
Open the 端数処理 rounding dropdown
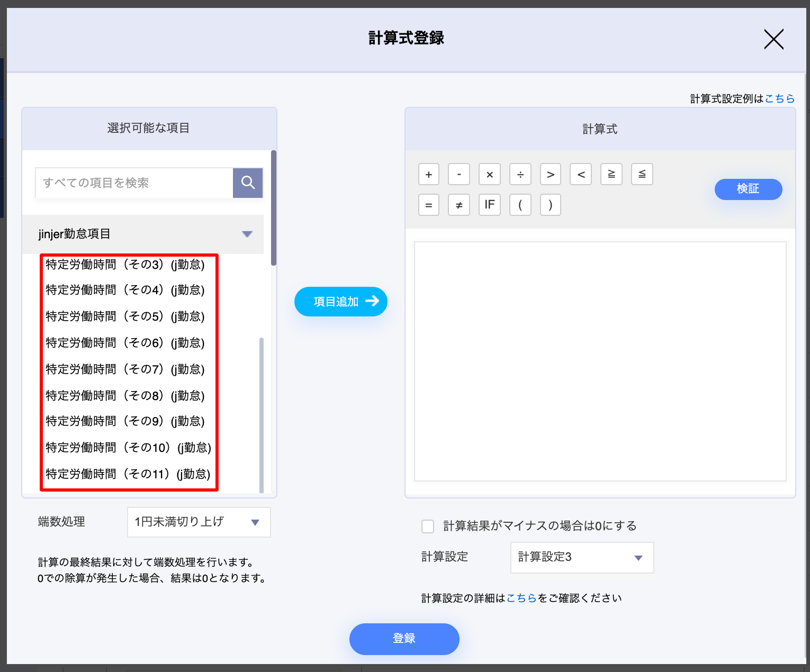pyautogui.click(x=199, y=522)
